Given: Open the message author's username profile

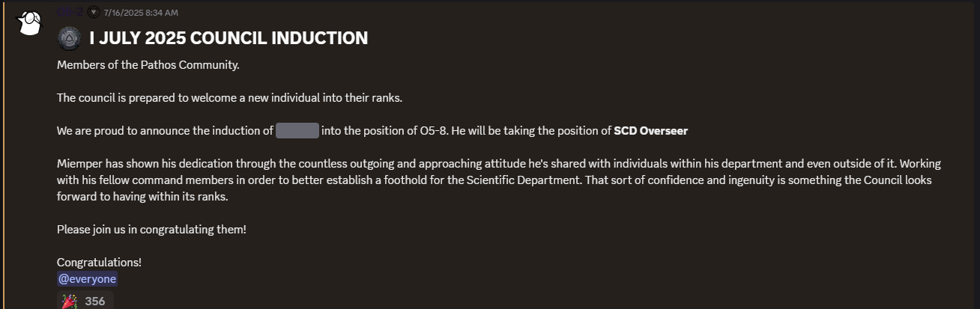Looking at the screenshot, I should pos(70,12).
